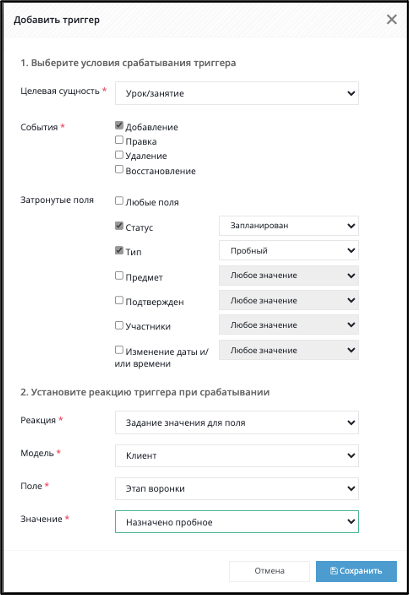The width and height of the screenshot is (410, 595).
Task: Uncheck the Статус field checkbox
Action: pos(119,226)
